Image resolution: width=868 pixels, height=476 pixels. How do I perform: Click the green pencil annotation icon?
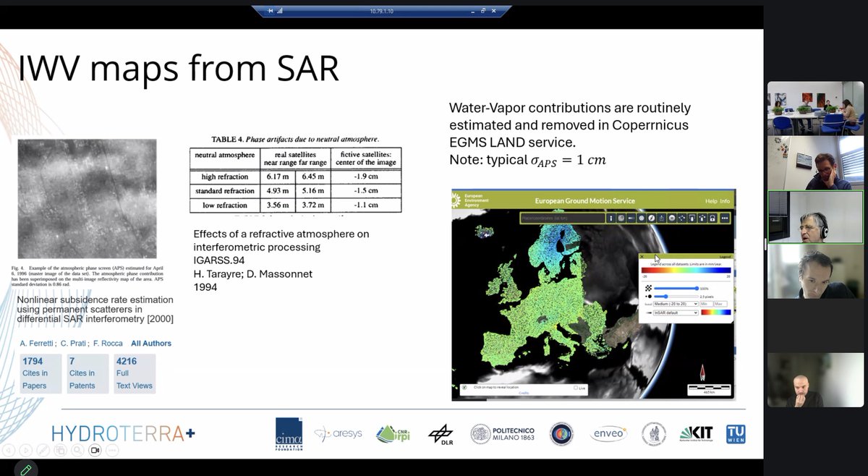tap(26, 470)
